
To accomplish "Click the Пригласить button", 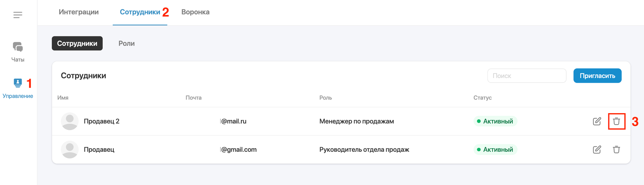I will 597,76.
